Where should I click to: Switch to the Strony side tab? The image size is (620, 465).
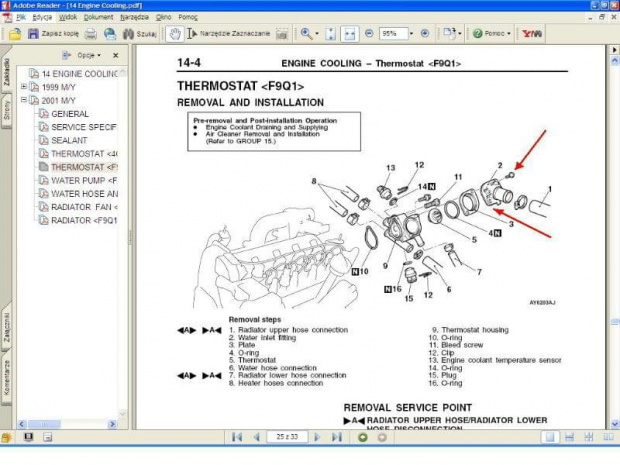pyautogui.click(x=6, y=110)
